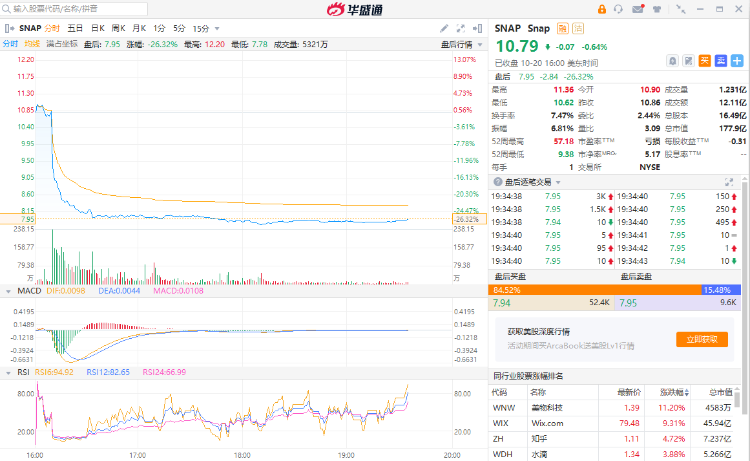Expand the tick trades panel icon

(729, 182)
